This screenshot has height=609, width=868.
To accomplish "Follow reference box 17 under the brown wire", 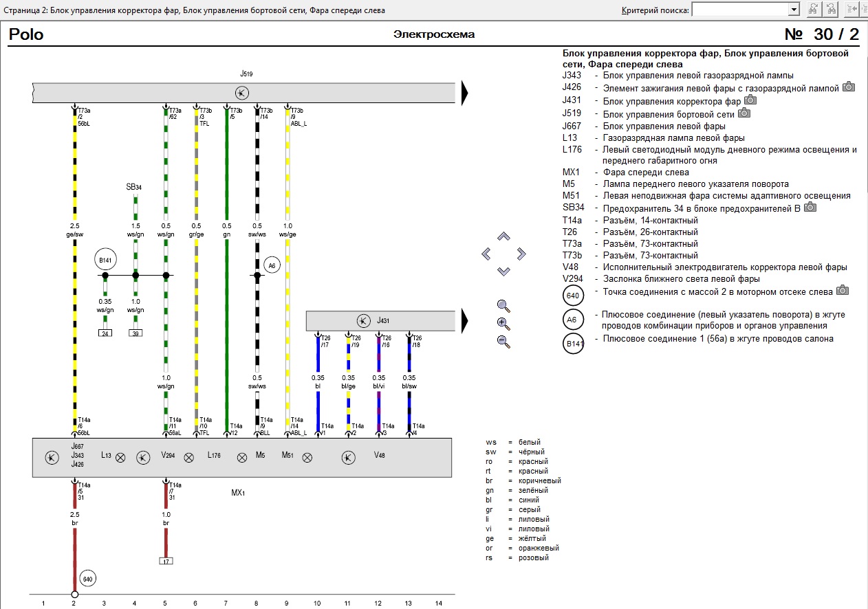I will point(165,561).
